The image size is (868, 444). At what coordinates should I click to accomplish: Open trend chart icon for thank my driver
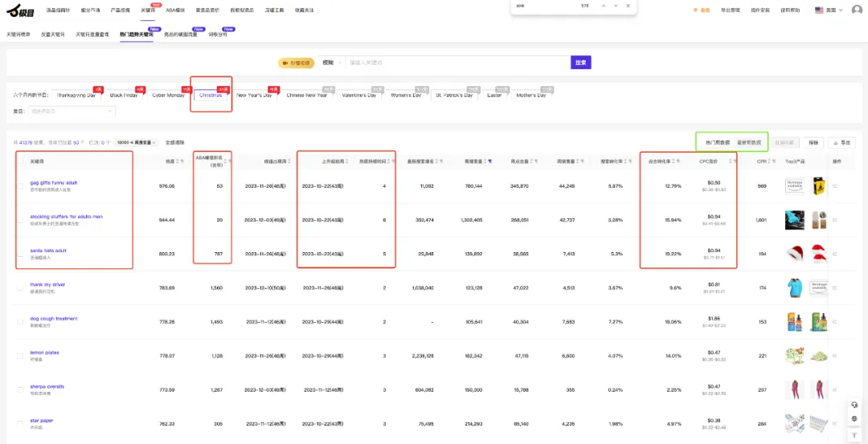click(835, 287)
